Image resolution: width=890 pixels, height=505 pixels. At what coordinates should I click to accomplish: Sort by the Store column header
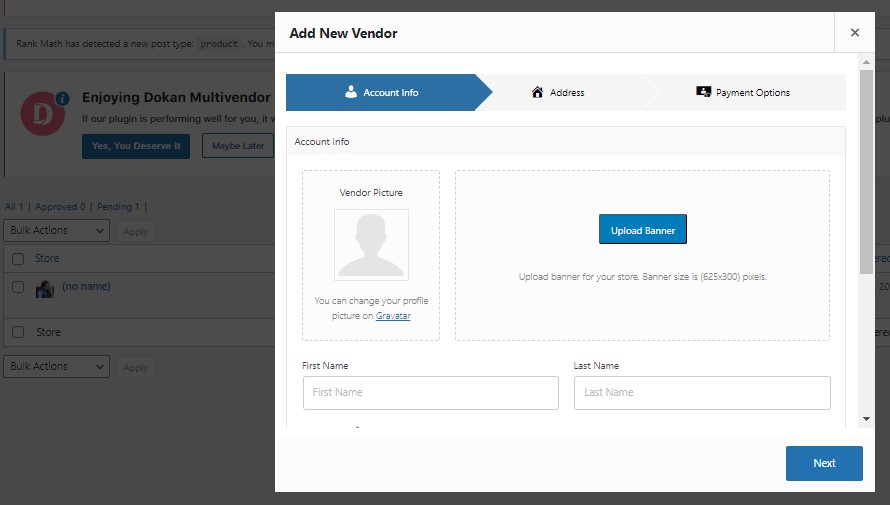click(47, 258)
